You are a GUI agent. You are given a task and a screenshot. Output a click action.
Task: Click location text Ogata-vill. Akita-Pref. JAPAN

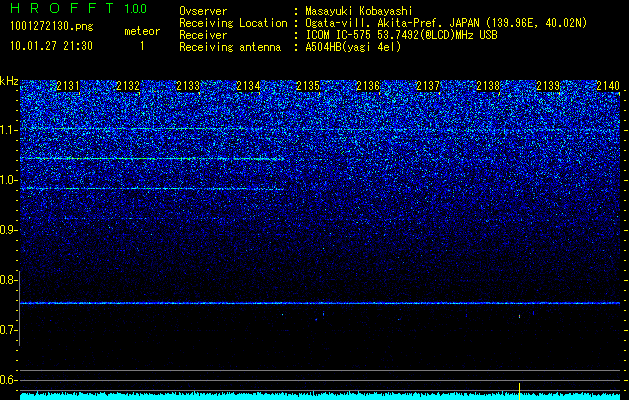tap(392, 23)
